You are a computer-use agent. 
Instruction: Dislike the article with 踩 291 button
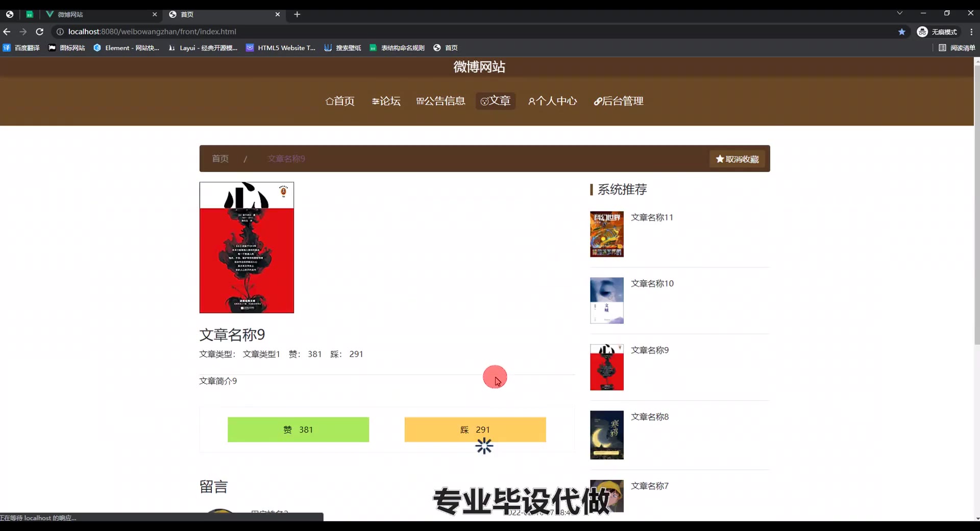pos(475,430)
